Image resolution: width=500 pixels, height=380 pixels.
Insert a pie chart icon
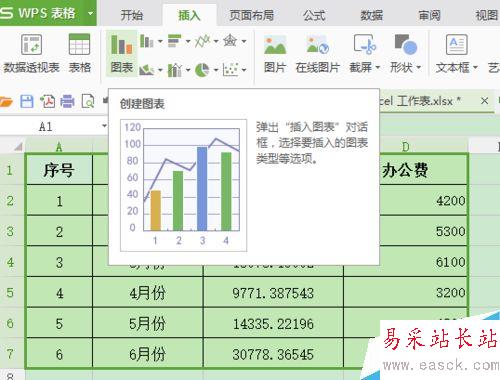click(x=202, y=70)
